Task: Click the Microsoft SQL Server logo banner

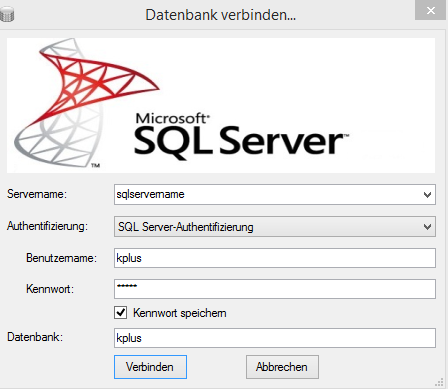Action: tap(221, 105)
